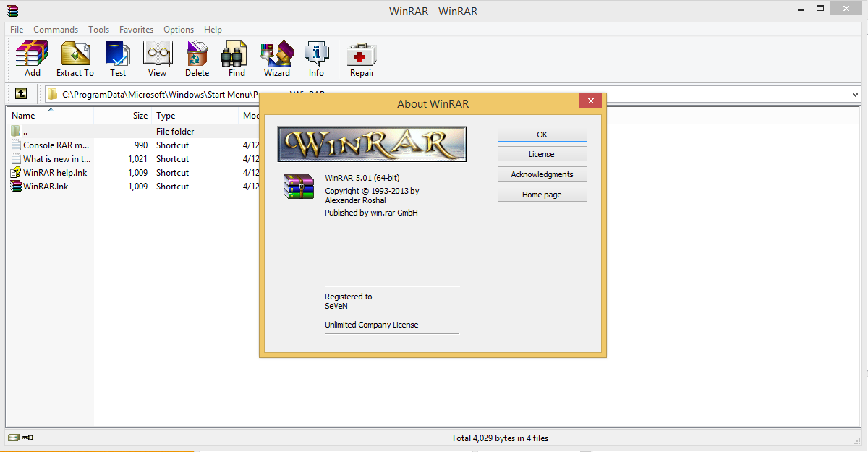The image size is (868, 452).
Task: Click the WinRAR books icon in About dialog
Action: (299, 186)
